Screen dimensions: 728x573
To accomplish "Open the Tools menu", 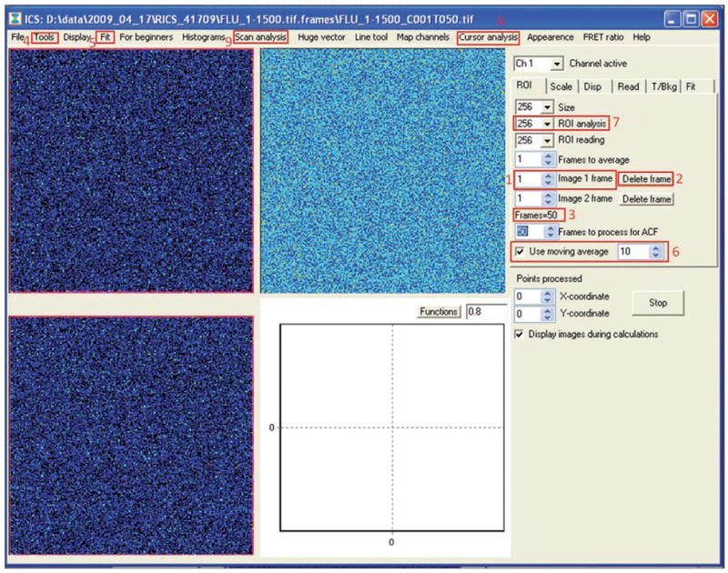I will point(45,37).
